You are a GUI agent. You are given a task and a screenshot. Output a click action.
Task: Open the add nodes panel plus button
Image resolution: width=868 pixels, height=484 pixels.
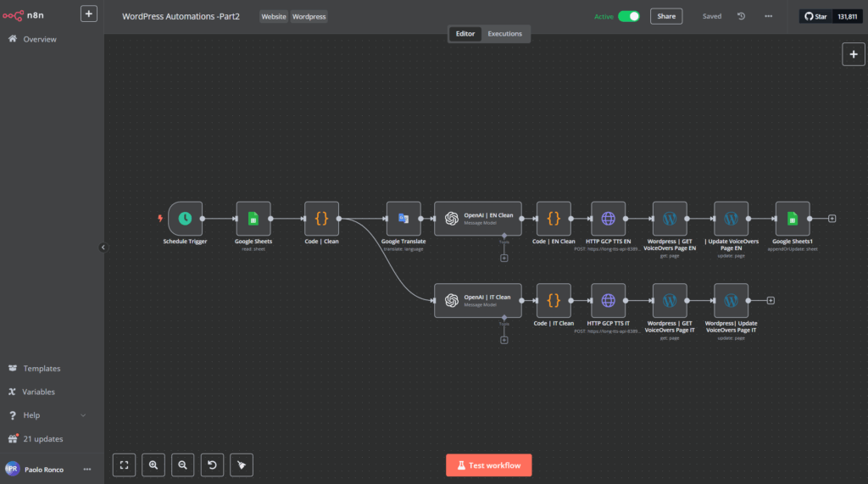coord(853,54)
